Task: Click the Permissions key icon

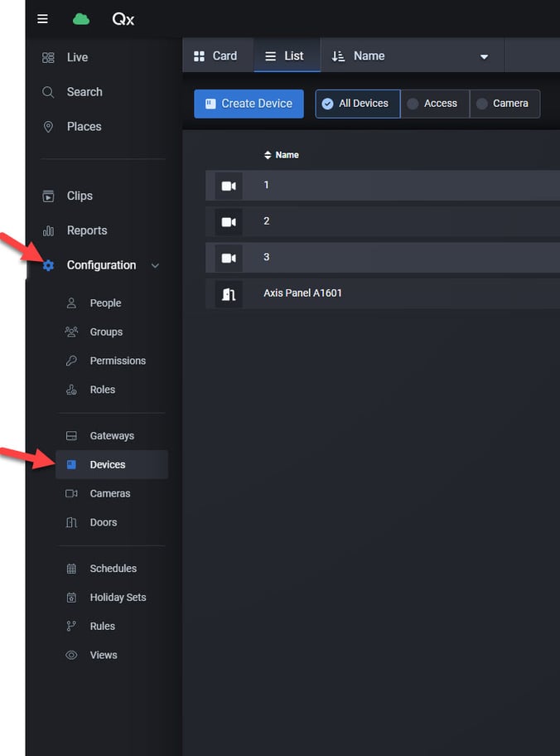Action: pos(71,361)
